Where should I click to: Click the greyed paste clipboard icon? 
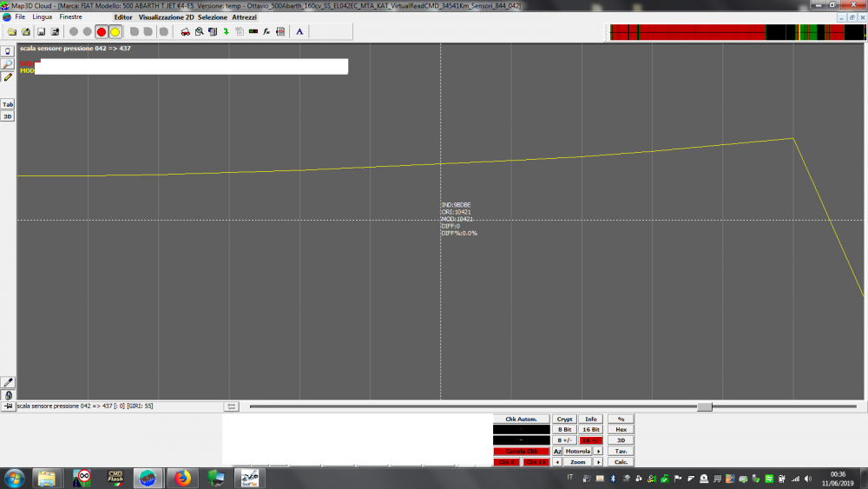click(x=240, y=31)
